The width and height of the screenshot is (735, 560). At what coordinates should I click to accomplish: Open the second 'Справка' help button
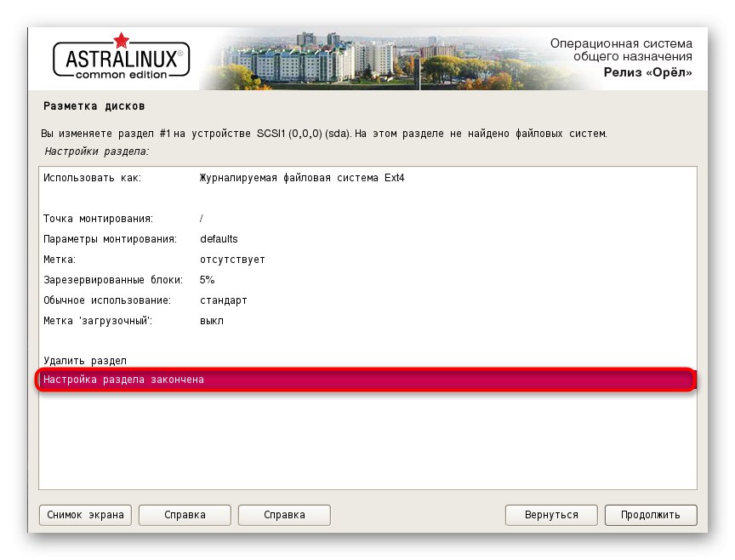click(x=284, y=515)
